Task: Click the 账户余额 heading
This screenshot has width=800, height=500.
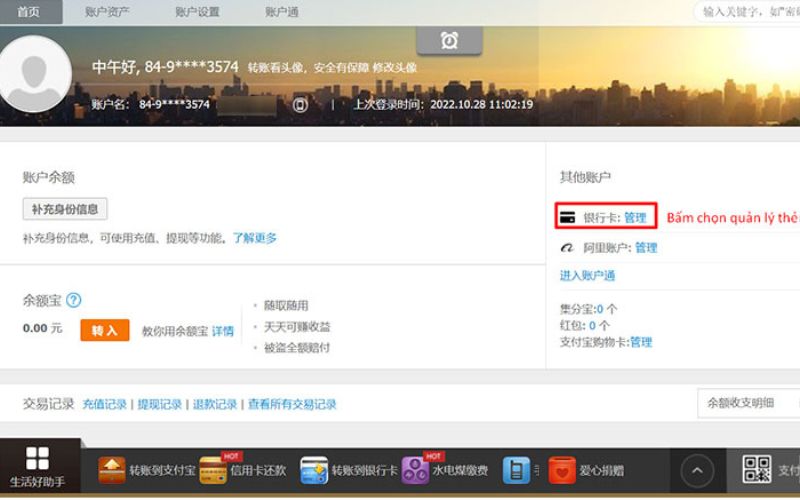Action: pyautogui.click(x=48, y=177)
